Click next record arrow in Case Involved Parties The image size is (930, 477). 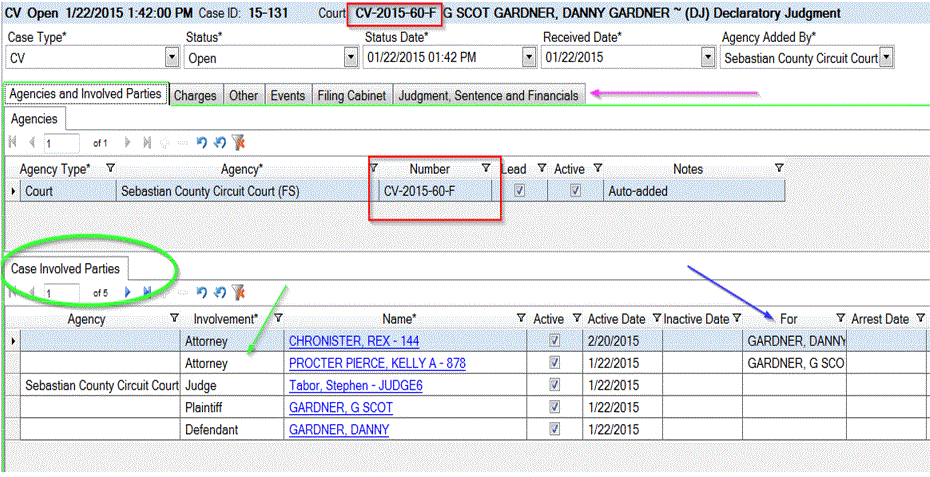pos(128,292)
